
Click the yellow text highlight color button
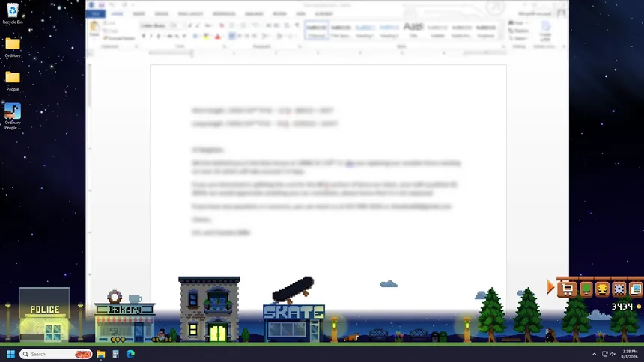(206, 36)
